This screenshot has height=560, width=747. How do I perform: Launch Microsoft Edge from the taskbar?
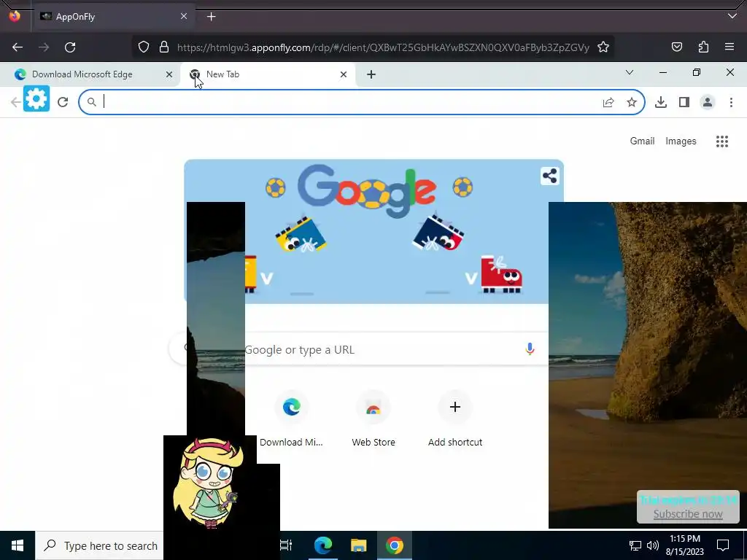[322, 545]
